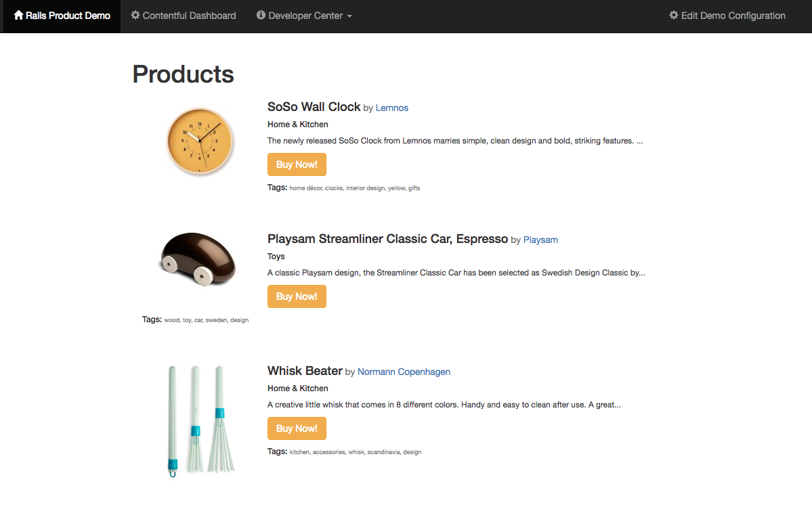Viewport: 812px width, 532px height.
Task: Open the Contentful Dashboard menu item
Action: point(184,16)
